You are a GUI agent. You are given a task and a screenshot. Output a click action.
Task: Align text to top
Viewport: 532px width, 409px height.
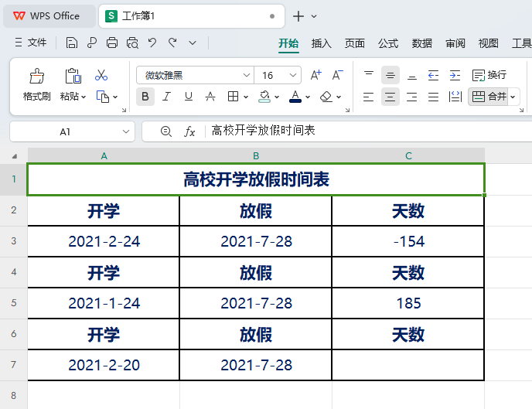tap(369, 75)
